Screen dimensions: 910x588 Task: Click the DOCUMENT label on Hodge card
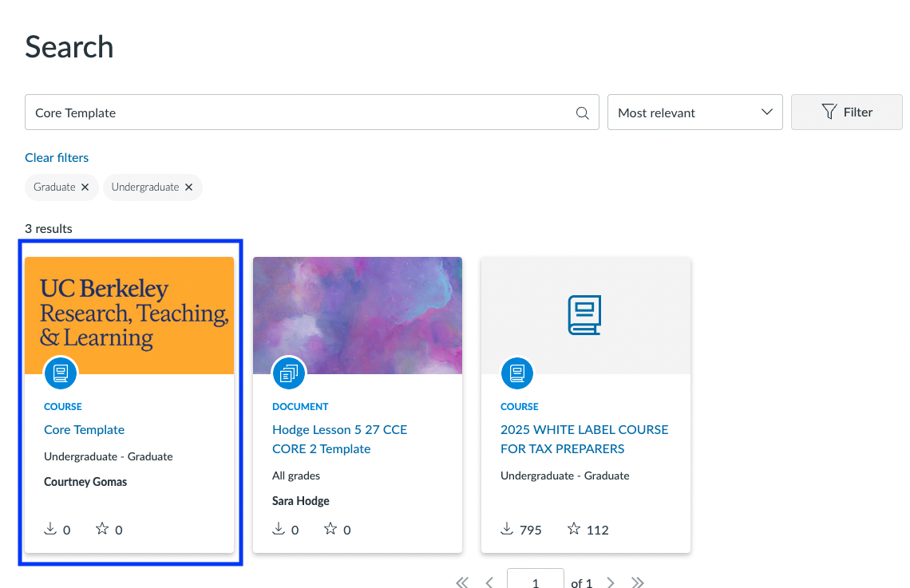[x=300, y=407]
